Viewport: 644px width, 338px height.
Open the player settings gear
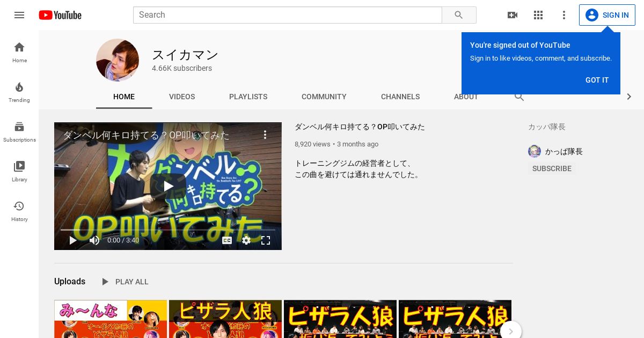point(246,240)
